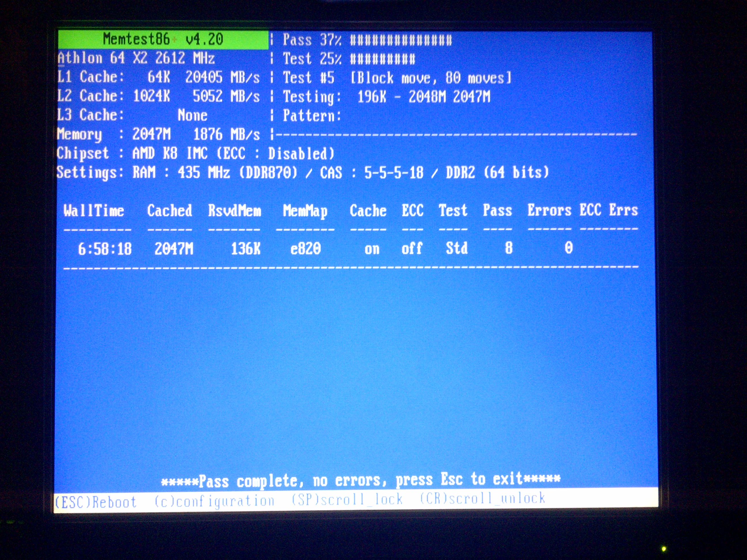Select the 'Athlon 64 X2 2612 MHz' text

(x=136, y=58)
